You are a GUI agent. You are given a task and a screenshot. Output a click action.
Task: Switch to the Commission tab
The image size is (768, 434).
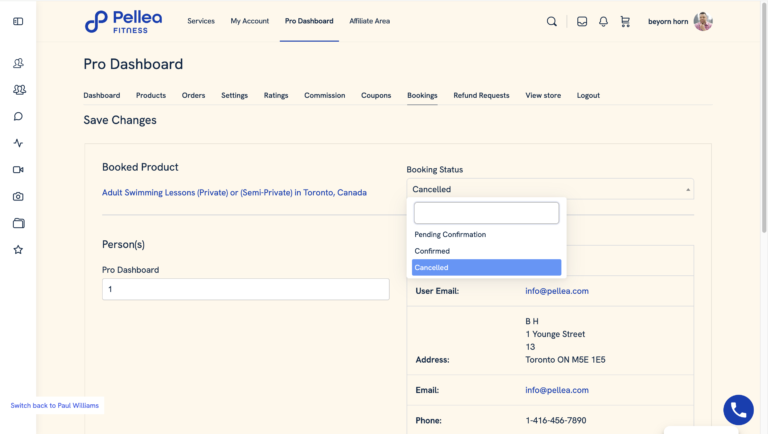tap(325, 96)
